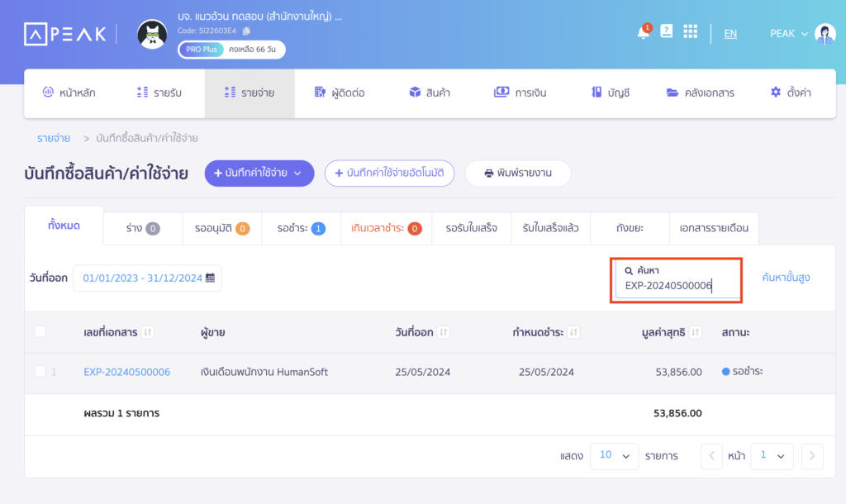Click the user profile avatar
The height and width of the screenshot is (504, 846).
[825, 34]
